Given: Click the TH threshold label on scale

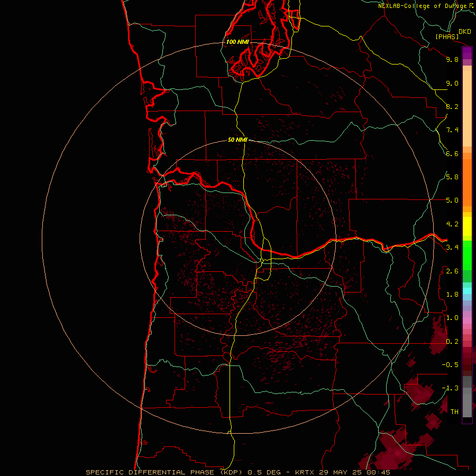Looking at the screenshot, I should (x=454, y=412).
